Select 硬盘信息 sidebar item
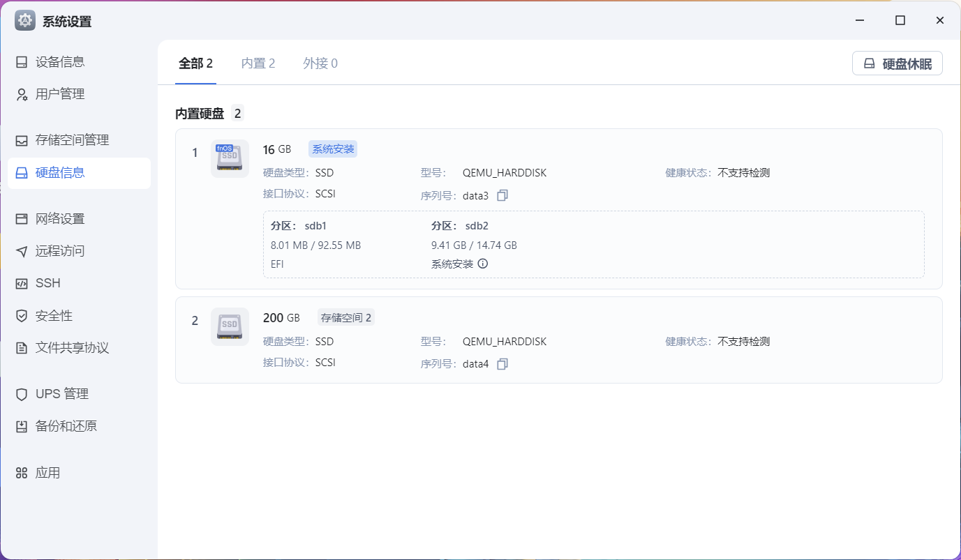 tap(60, 173)
